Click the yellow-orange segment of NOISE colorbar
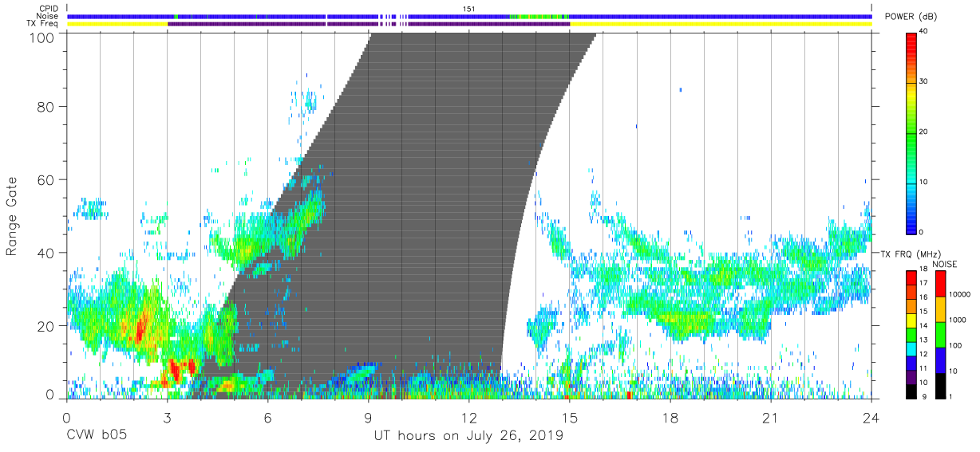The width and height of the screenshot is (980, 452). pyautogui.click(x=941, y=309)
